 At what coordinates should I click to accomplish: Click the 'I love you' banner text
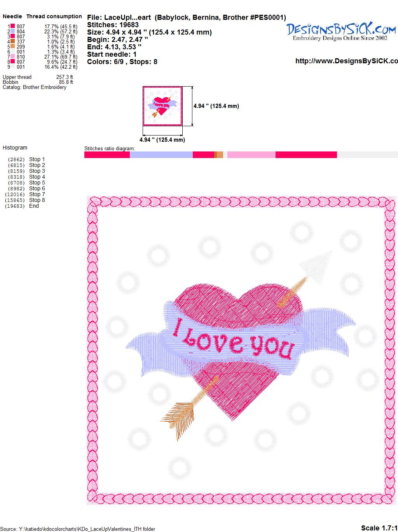tap(233, 341)
